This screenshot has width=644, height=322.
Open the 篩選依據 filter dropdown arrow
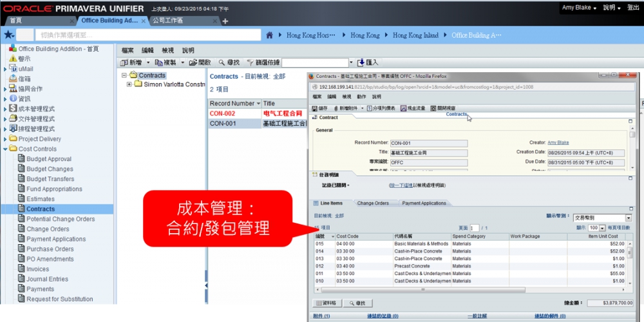coord(351,62)
